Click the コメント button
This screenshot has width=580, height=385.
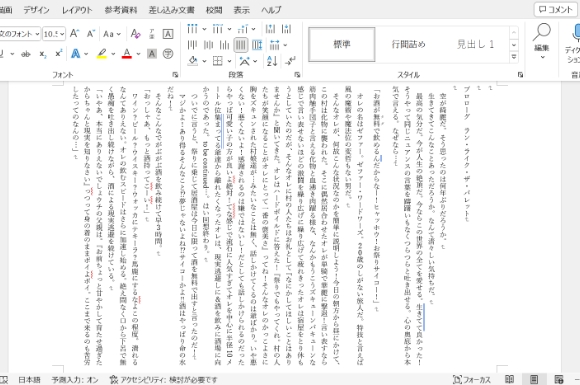pos(556,10)
